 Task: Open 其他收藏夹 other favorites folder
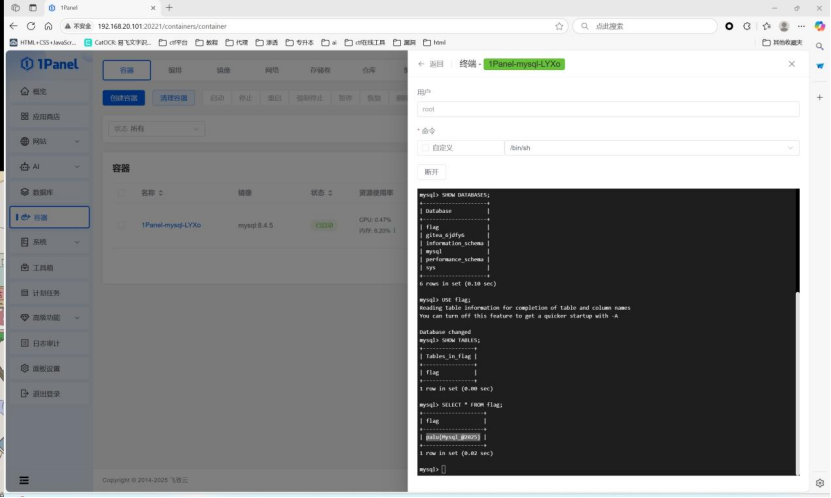tap(783, 42)
